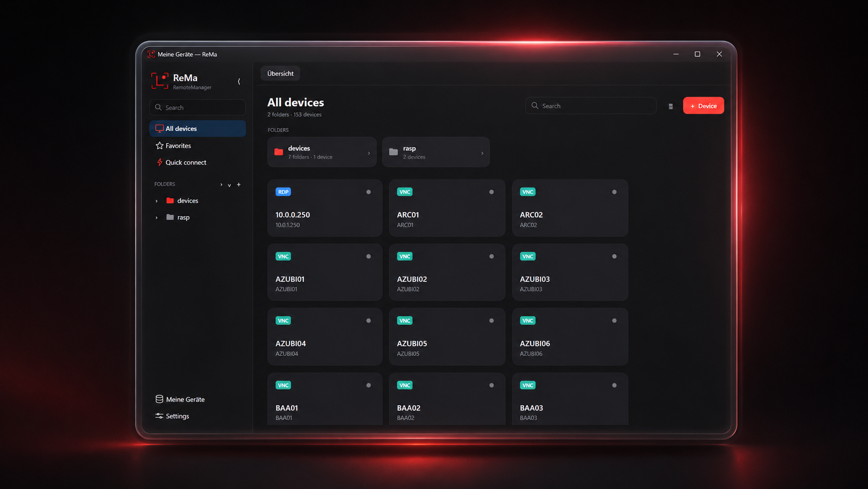Open the BAA02 device card

pos(447,399)
